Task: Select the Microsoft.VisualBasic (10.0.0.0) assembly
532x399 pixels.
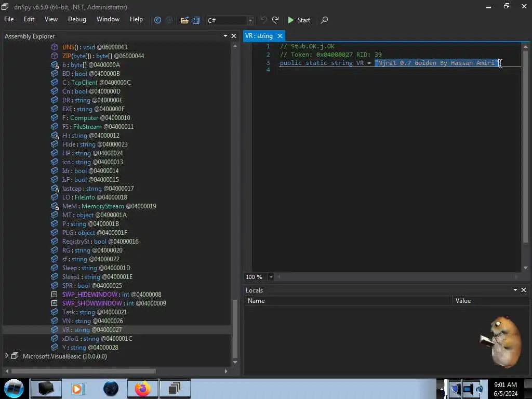Action: pyautogui.click(x=65, y=356)
